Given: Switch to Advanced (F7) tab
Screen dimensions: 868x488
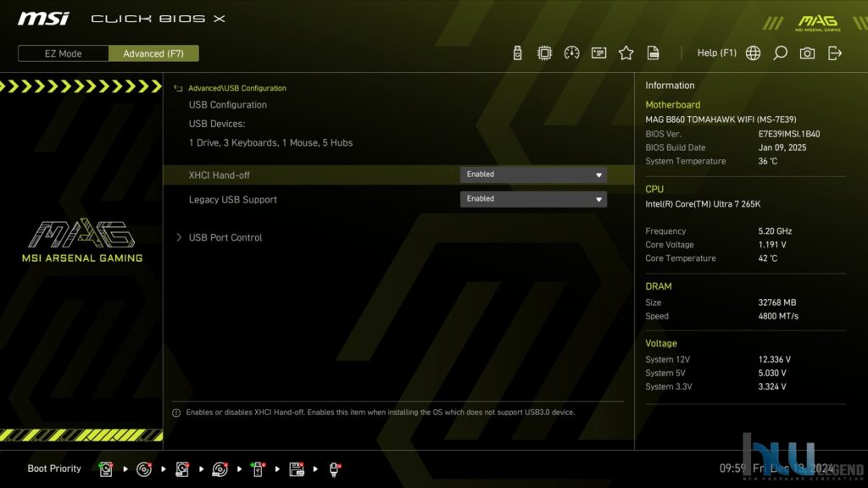Looking at the screenshot, I should pyautogui.click(x=153, y=53).
